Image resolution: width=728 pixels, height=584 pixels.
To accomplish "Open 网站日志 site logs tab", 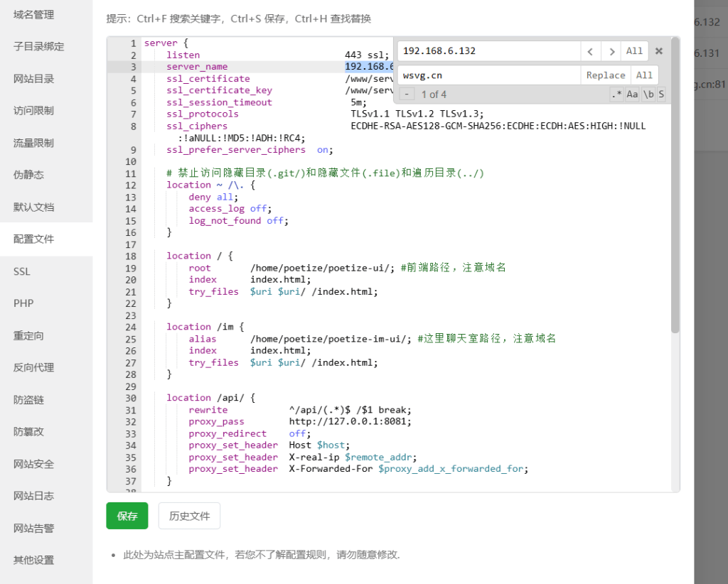I will 33,496.
